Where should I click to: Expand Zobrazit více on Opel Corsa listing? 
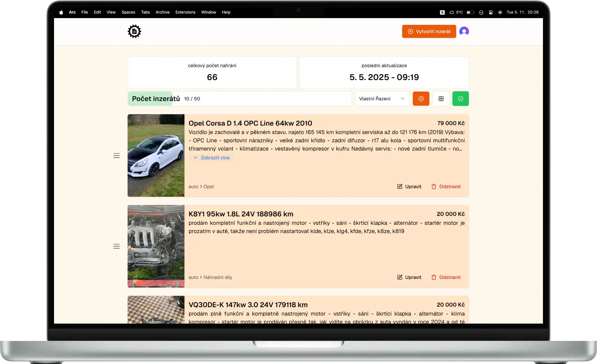pos(211,157)
